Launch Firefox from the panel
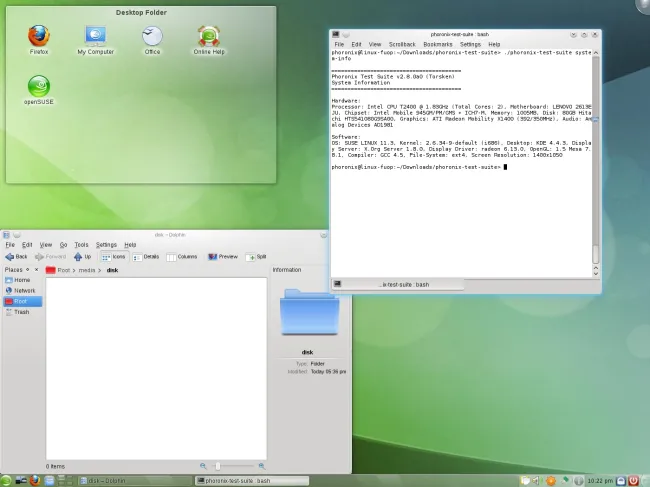Screen dimensions: 650x487 [x=35, y=481]
